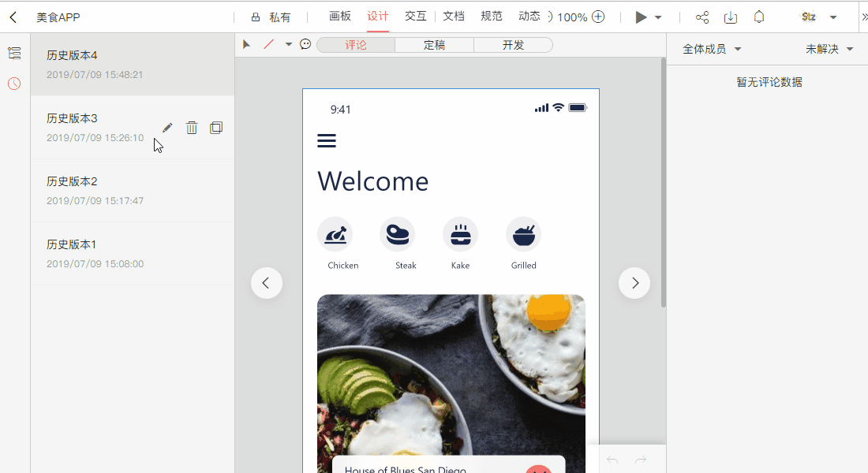Switch to 评论 mode

[356, 45]
